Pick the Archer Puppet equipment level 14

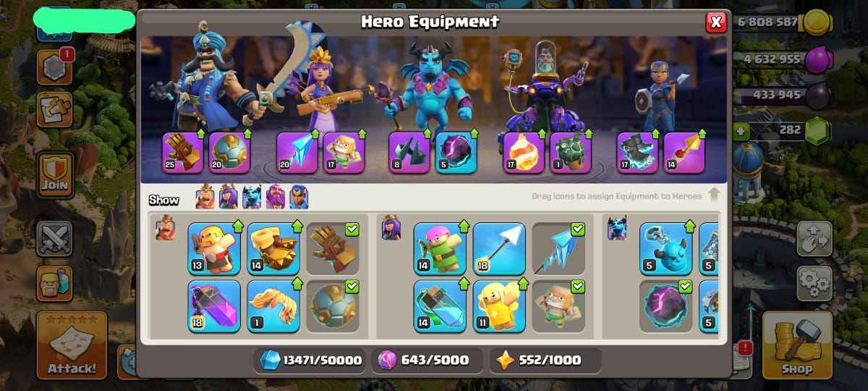coord(440,248)
